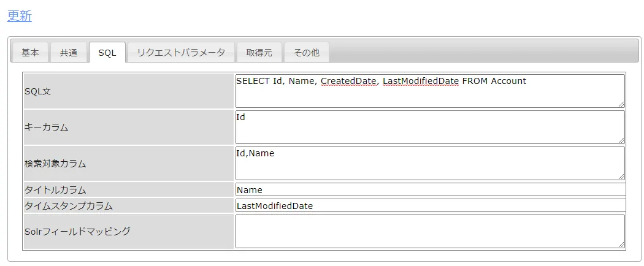The height and width of the screenshot is (266, 644).
Task: Click the キーカラム textarea resize handle
Action: [x=621, y=140]
